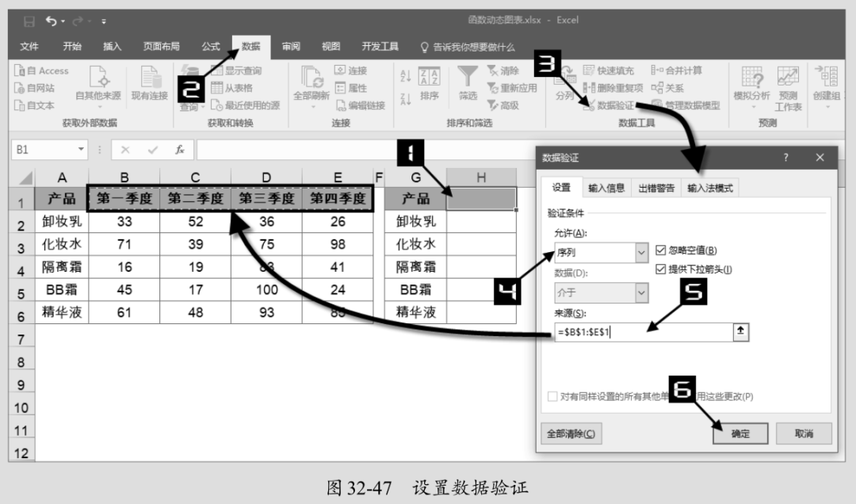Click 属性 in connections group
Viewport: 856px width, 504px height.
351,88
